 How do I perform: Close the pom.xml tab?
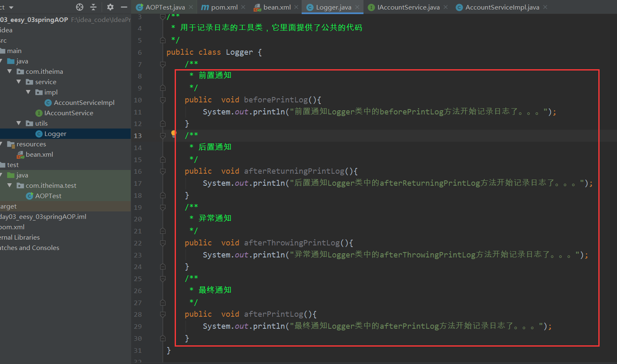coord(243,7)
